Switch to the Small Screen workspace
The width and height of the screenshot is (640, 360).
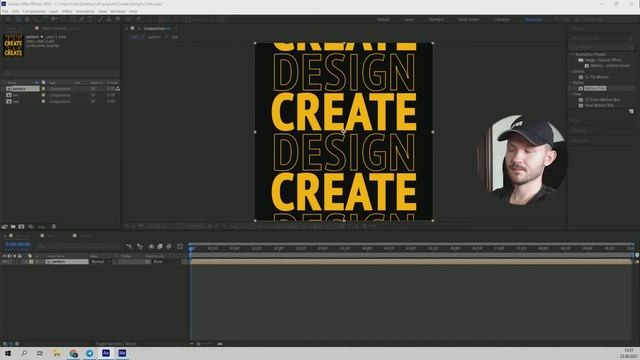tap(469, 20)
